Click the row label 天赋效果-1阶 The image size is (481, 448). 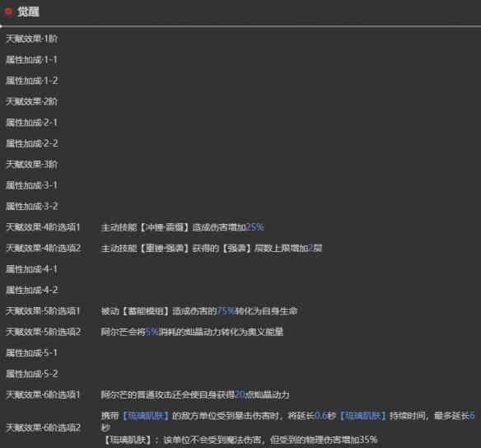(32, 39)
